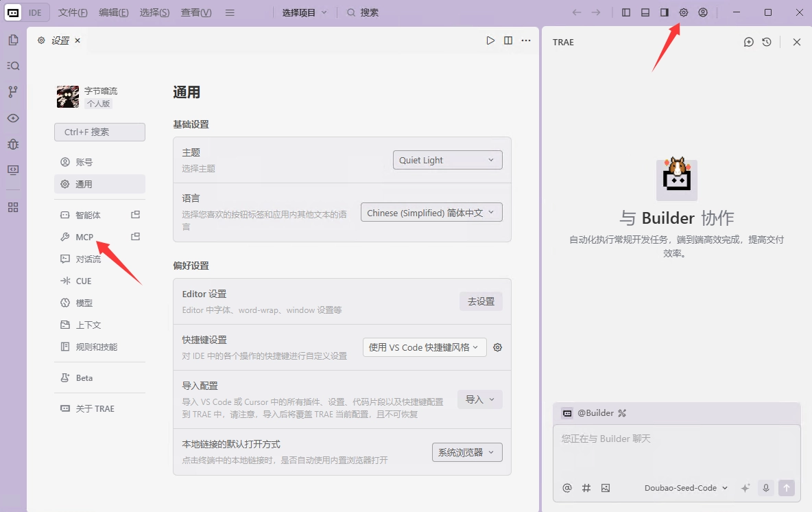The width and height of the screenshot is (812, 512).
Task: Open the 查看(V) menu
Action: click(195, 12)
